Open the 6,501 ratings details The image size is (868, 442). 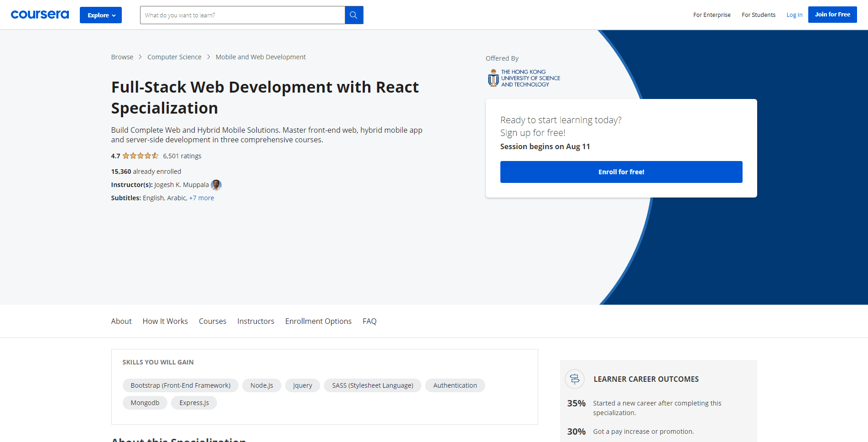click(182, 156)
